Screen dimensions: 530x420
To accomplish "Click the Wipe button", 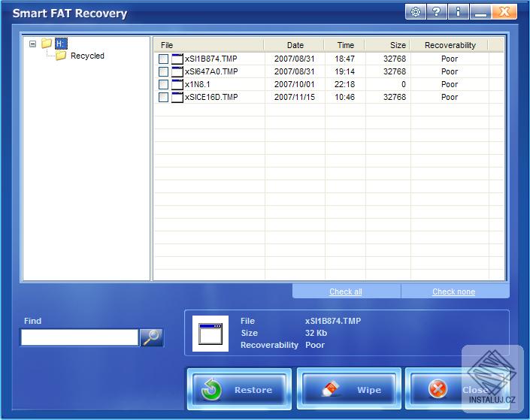I will pos(349,390).
